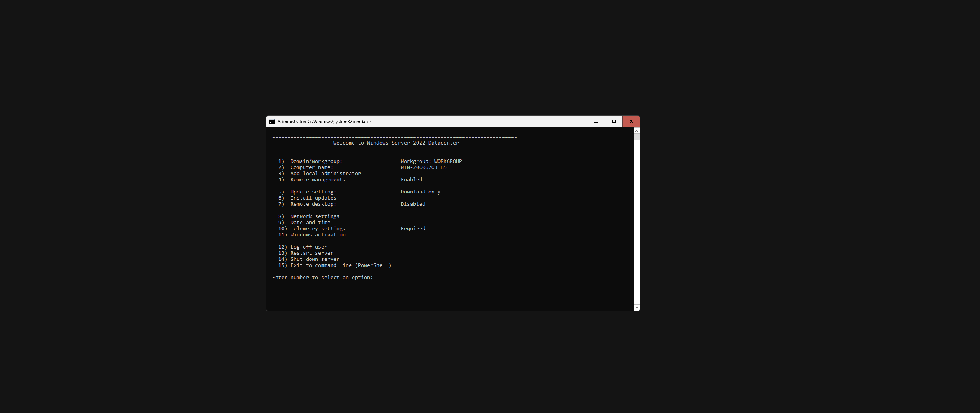Click Remote desktop Disabled value
The height and width of the screenshot is (413, 980).
tap(413, 204)
